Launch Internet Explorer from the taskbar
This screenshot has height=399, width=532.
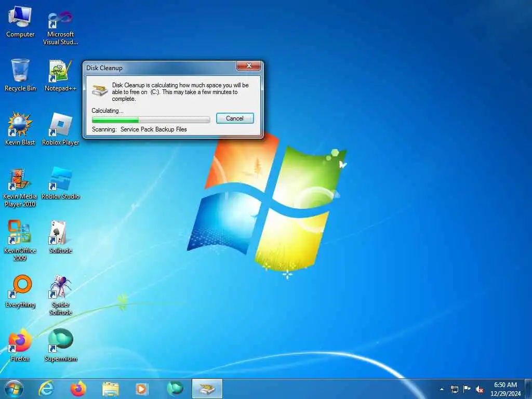click(x=46, y=389)
